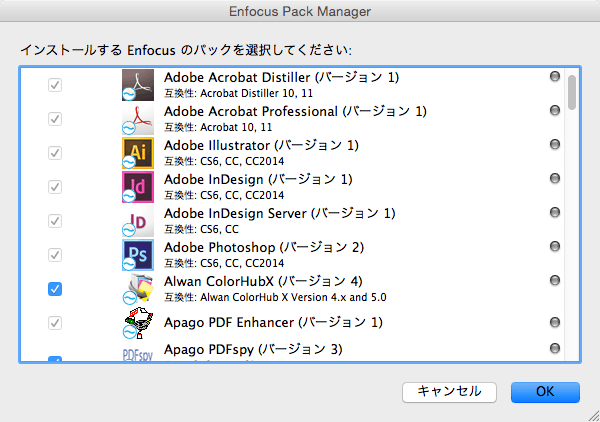Viewport: 600px width, 422px height.
Task: Click '互換性: Acrobat Distiller 10, 11' text
Action: [x=238, y=93]
